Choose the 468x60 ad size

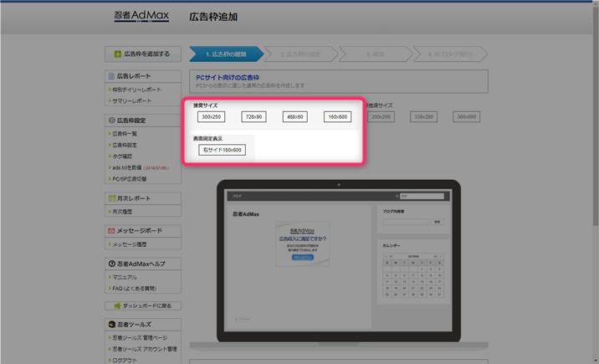tap(295, 117)
